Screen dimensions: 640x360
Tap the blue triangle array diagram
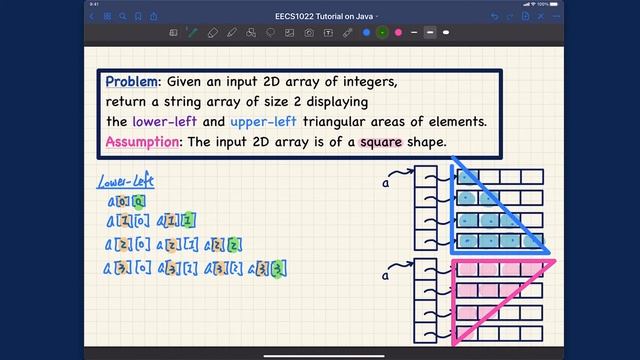tap(500, 206)
